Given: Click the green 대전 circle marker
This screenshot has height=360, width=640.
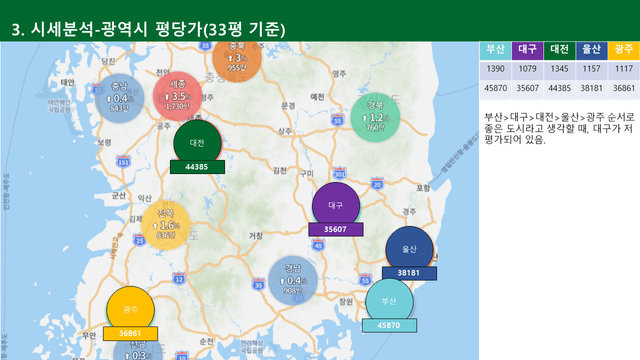Looking at the screenshot, I should [x=198, y=143].
